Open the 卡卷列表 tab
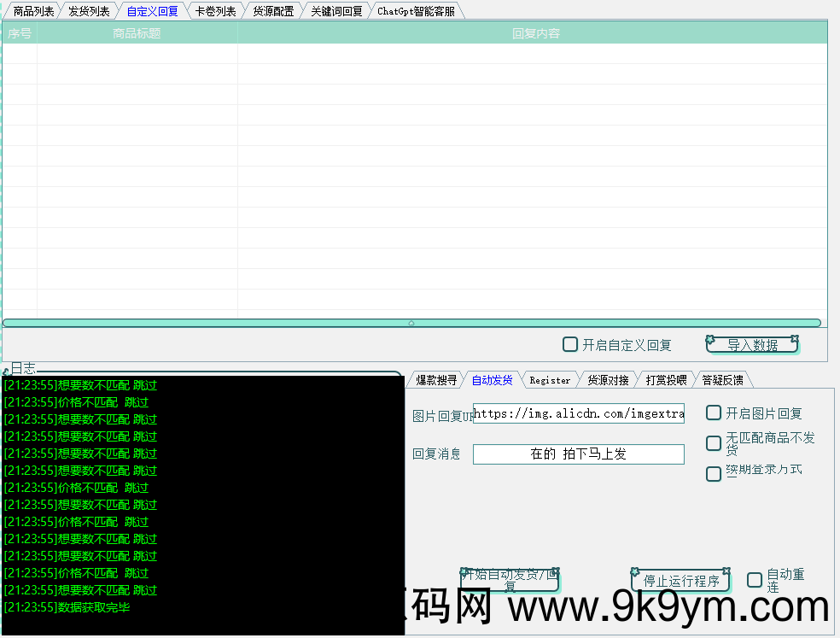840x638 pixels. 215,11
